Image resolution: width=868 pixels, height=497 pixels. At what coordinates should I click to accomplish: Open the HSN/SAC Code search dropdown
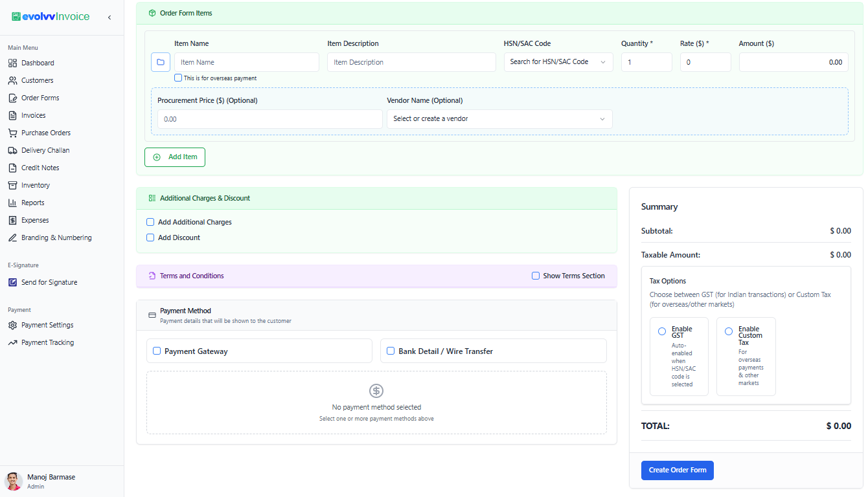[558, 62]
